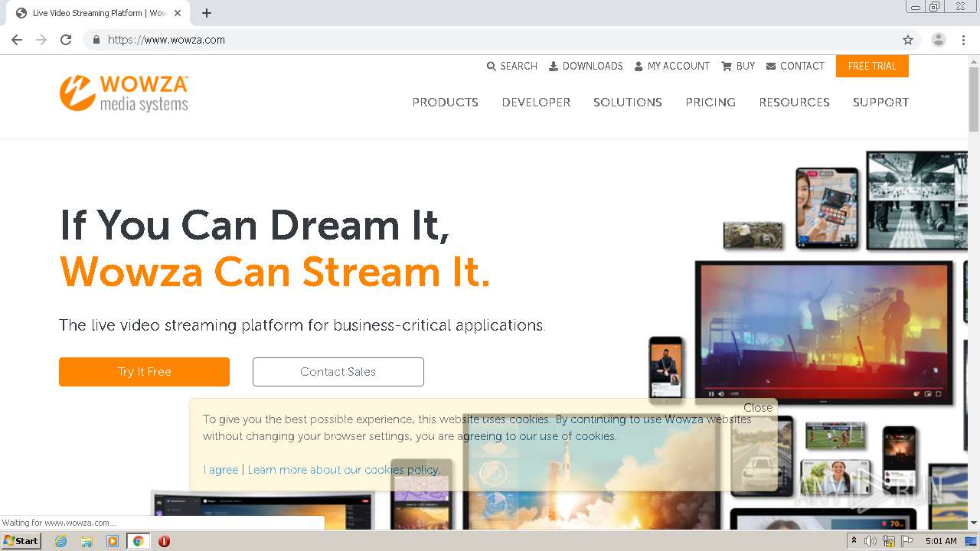Open the File Explorer taskbar icon
Image resolution: width=980 pixels, height=551 pixels.
click(x=87, y=541)
